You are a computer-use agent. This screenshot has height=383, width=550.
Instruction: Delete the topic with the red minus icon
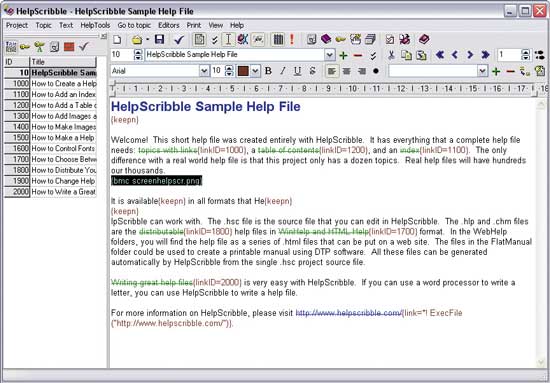coord(358,55)
